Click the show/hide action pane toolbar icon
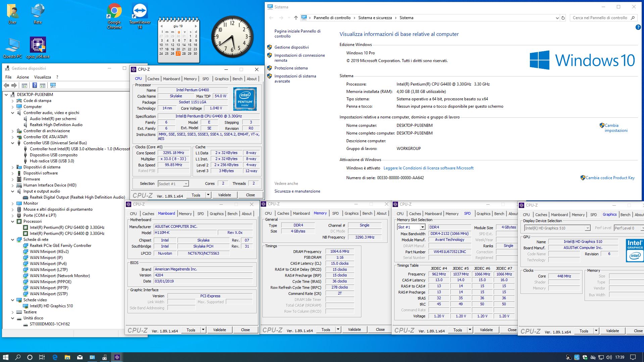Image resolution: width=644 pixels, height=362 pixels. pyautogui.click(x=43, y=86)
